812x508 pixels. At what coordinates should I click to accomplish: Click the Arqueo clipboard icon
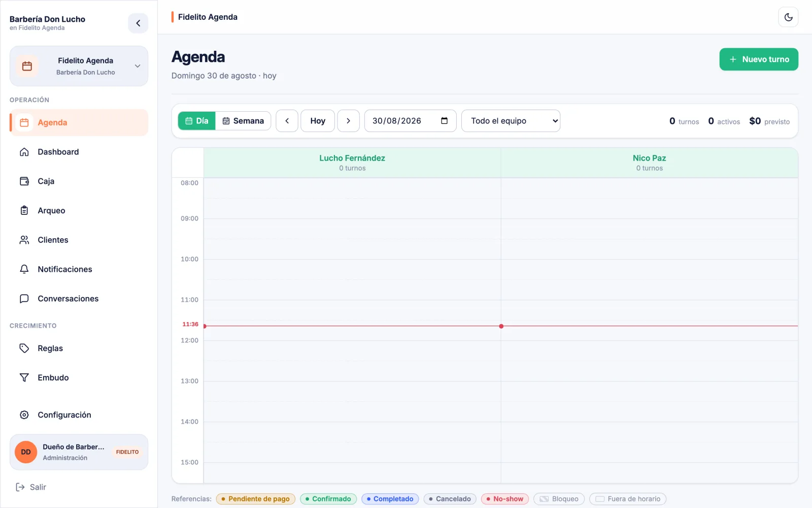click(x=24, y=210)
